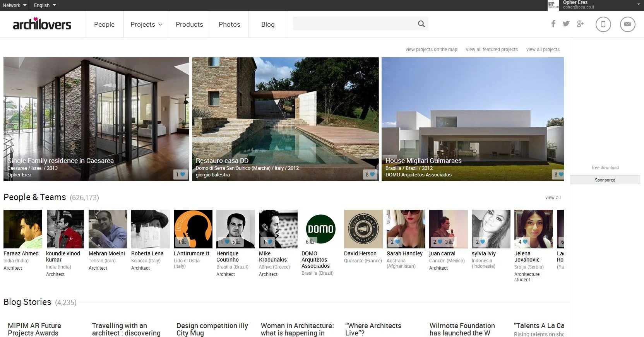Open Restauro casa DD project image

tap(285, 119)
